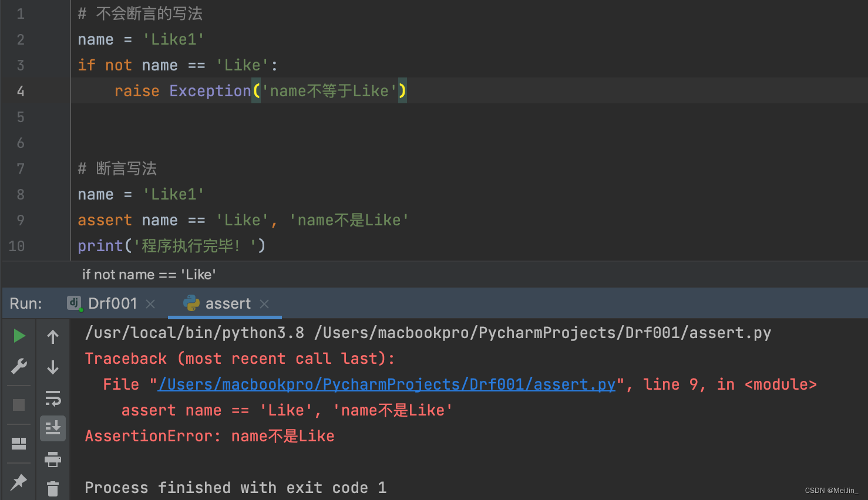Pin the run tab with pin icon
868x500 pixels.
click(19, 482)
